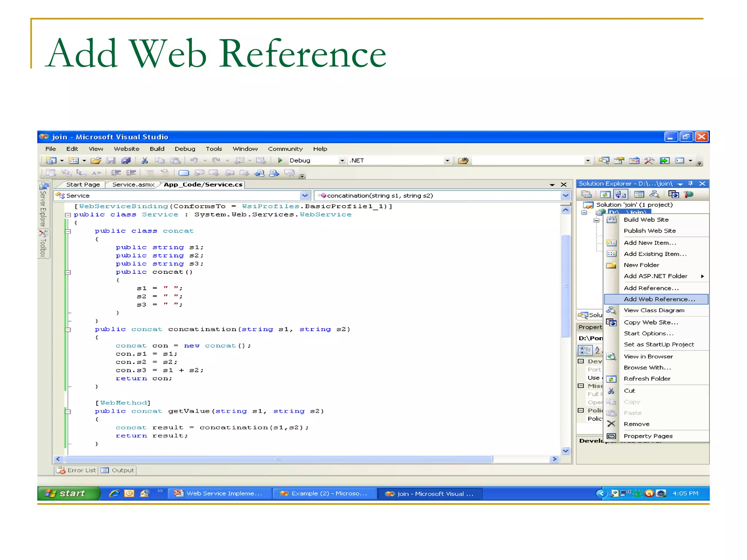Collapse the getValue method code region
The width and height of the screenshot is (747, 560).
point(67,412)
